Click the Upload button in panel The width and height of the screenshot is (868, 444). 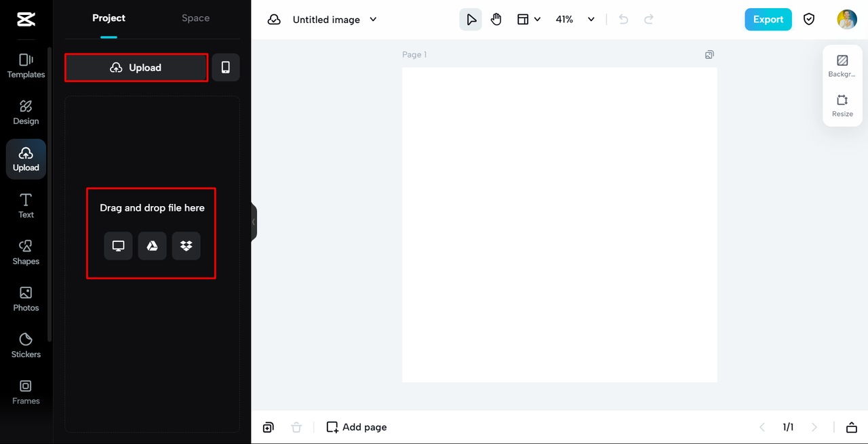coord(136,68)
